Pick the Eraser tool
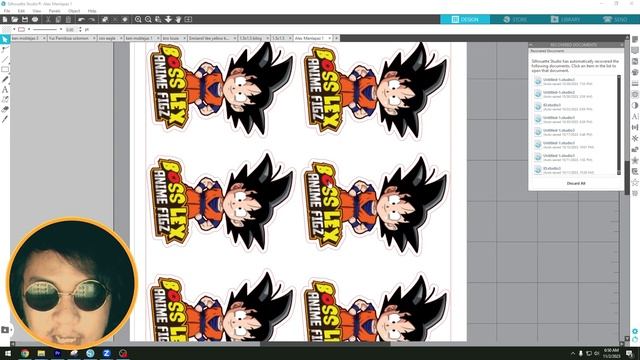 (x=5, y=109)
